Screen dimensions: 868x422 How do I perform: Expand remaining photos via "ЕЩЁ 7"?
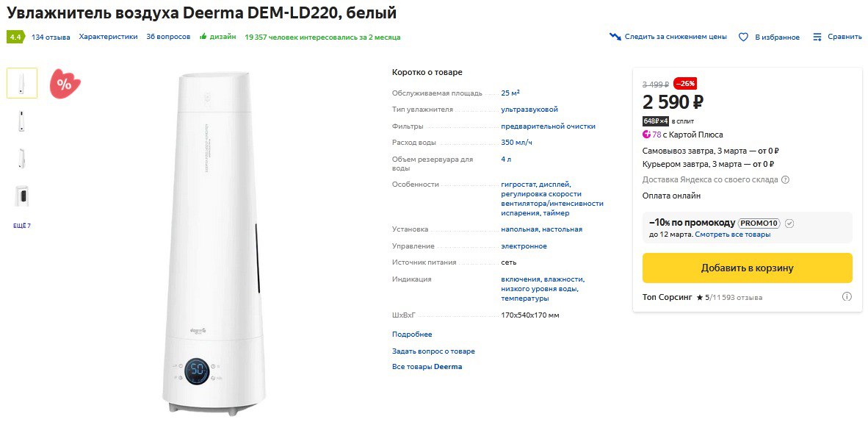click(x=22, y=226)
